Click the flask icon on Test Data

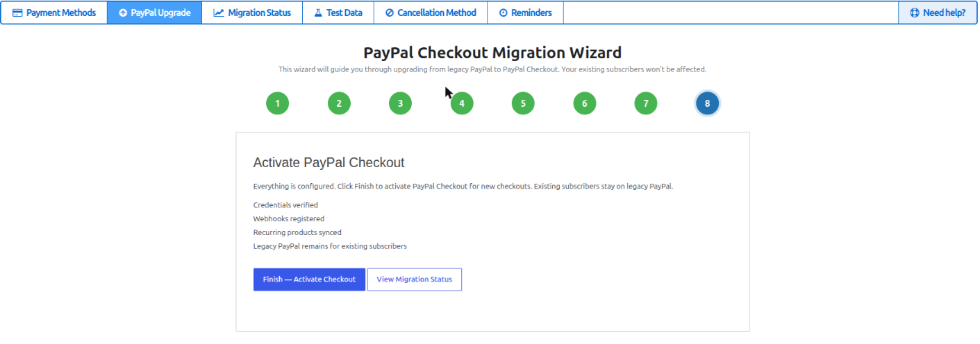(x=318, y=12)
